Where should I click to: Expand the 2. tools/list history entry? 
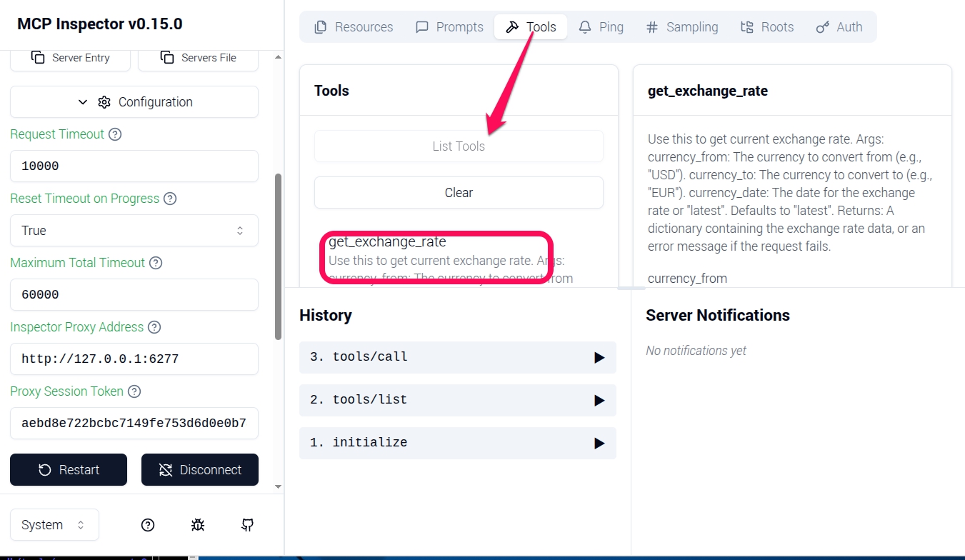457,400
